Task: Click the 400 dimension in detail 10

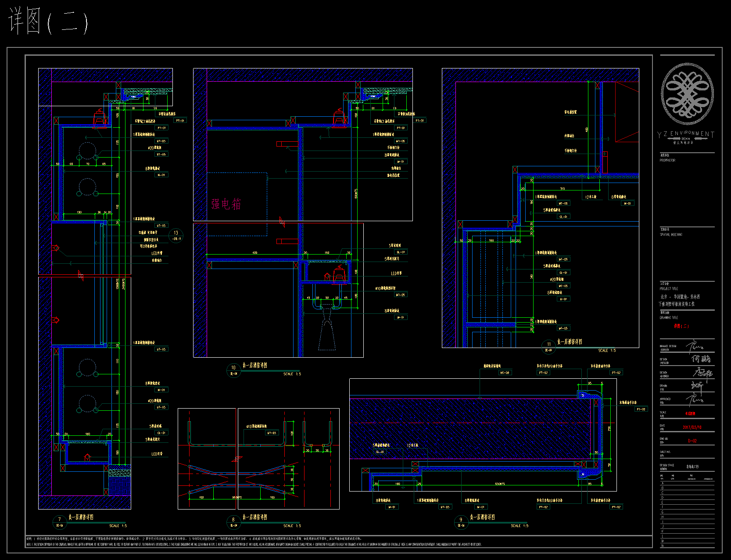Action: [x=254, y=252]
